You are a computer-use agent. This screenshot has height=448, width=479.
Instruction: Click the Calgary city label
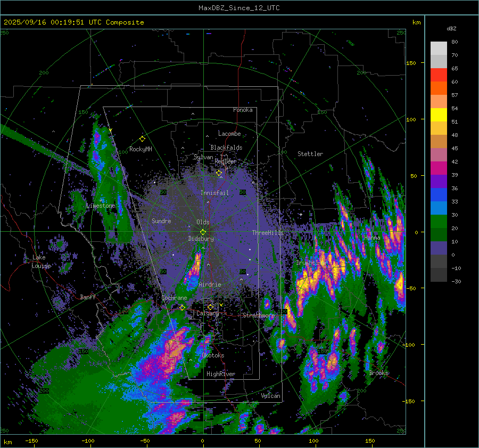coord(208,313)
